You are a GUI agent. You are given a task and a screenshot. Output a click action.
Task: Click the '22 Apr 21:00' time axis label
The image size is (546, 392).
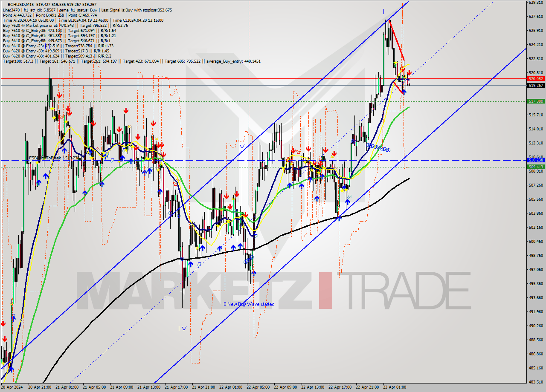(367, 387)
